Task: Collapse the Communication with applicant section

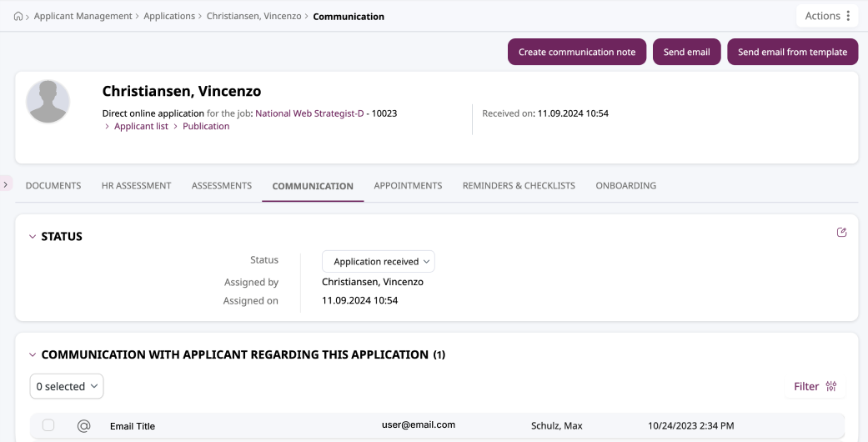Action: point(33,355)
